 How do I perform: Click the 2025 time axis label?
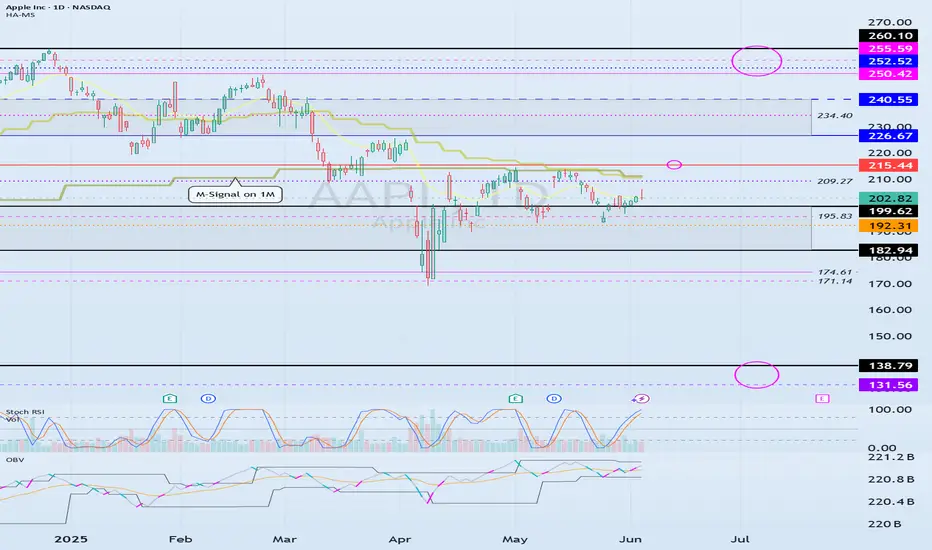[x=71, y=539]
